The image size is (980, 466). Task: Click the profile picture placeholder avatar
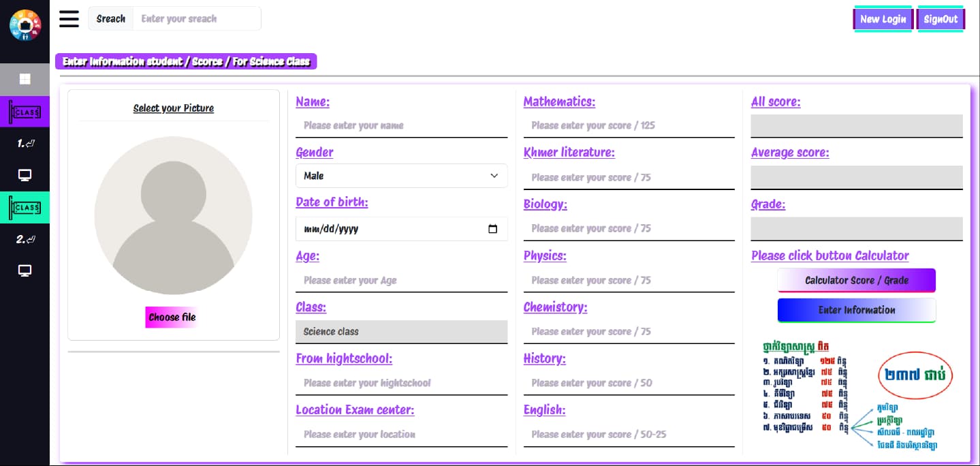(x=174, y=215)
